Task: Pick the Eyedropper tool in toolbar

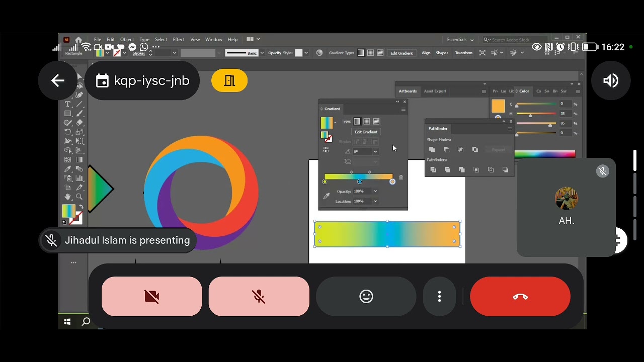Action: tap(67, 169)
